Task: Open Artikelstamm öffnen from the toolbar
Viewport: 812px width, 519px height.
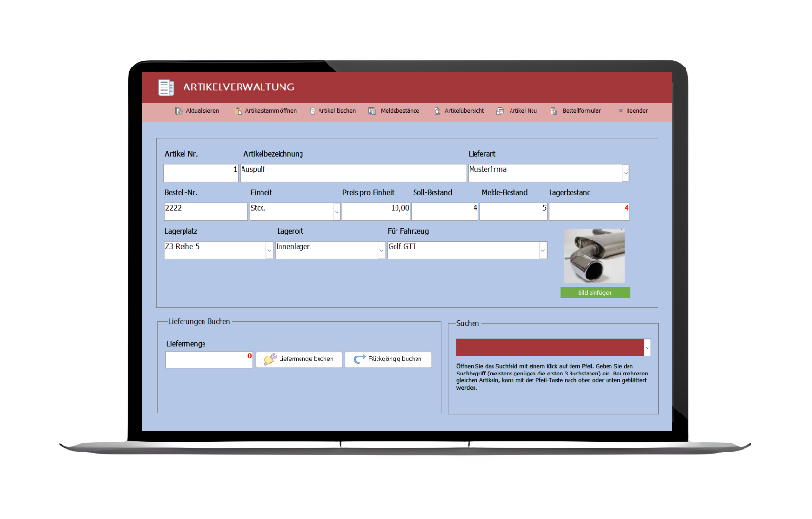Action: click(239, 111)
